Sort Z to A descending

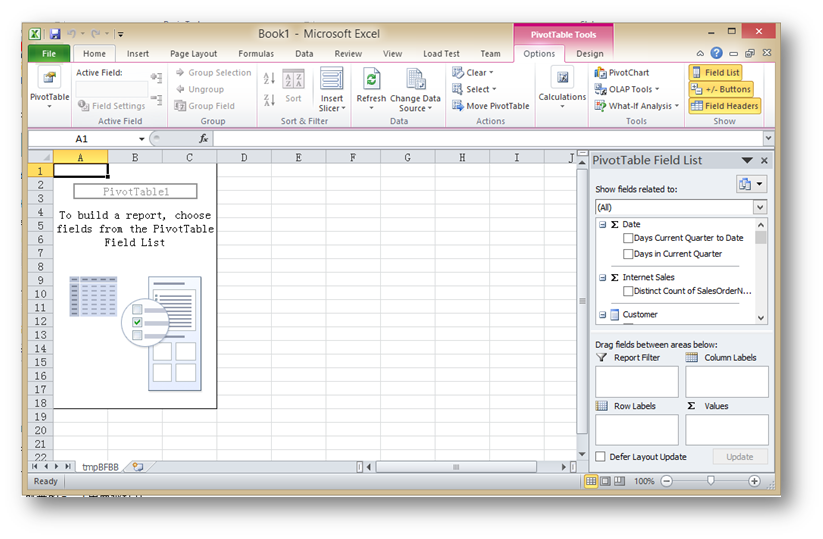[269, 100]
